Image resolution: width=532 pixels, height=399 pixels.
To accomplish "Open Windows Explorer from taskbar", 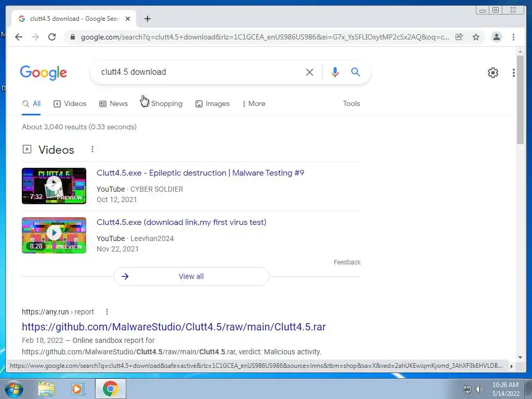I will [46, 389].
